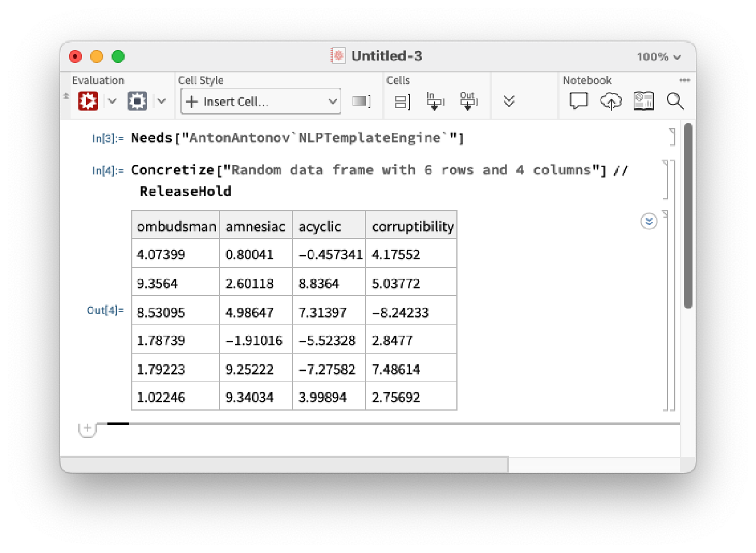This screenshot has width=756, height=553.
Task: Open the Insert Cell style combo box
Action: point(261,101)
